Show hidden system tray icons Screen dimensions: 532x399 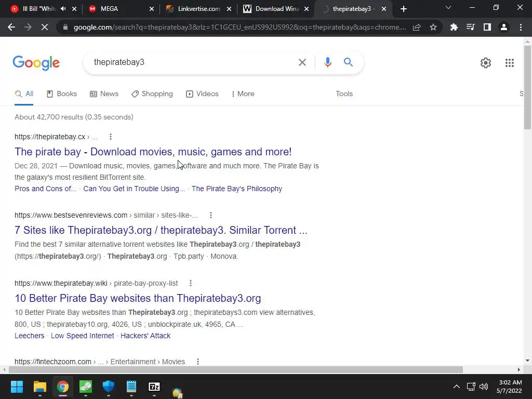click(456, 387)
